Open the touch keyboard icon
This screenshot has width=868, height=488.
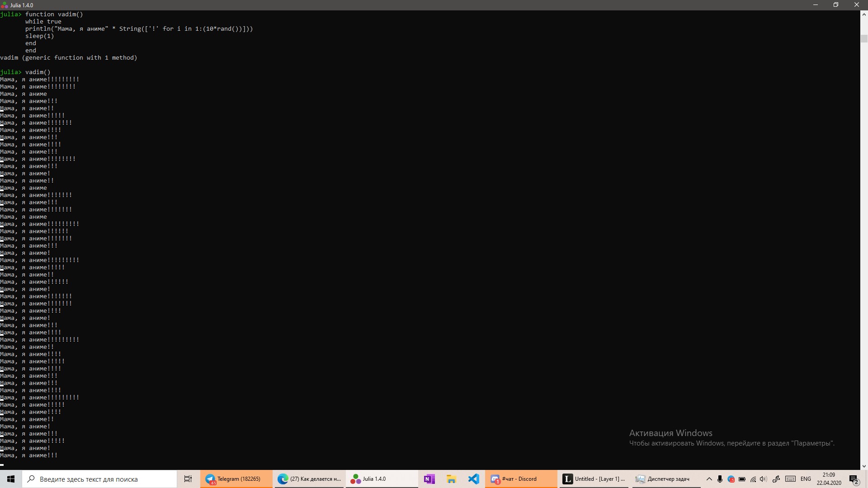(x=790, y=479)
